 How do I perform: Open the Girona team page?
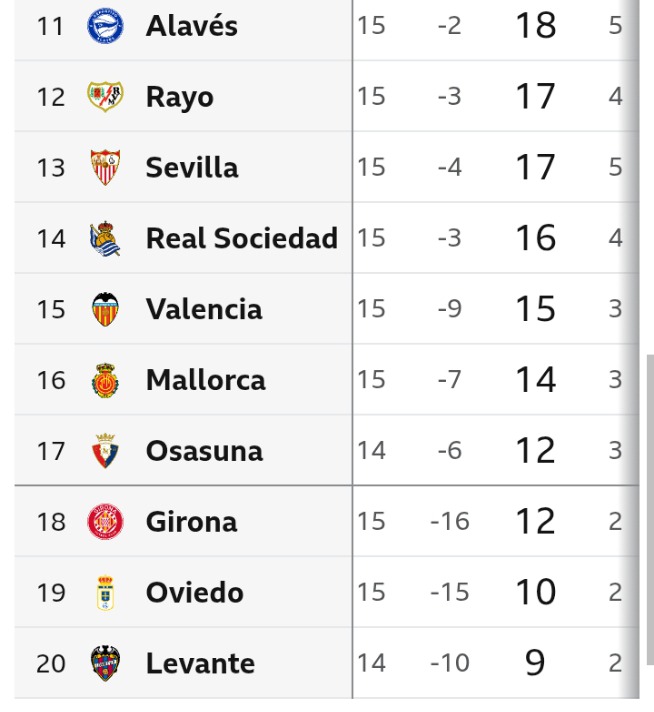(x=191, y=522)
